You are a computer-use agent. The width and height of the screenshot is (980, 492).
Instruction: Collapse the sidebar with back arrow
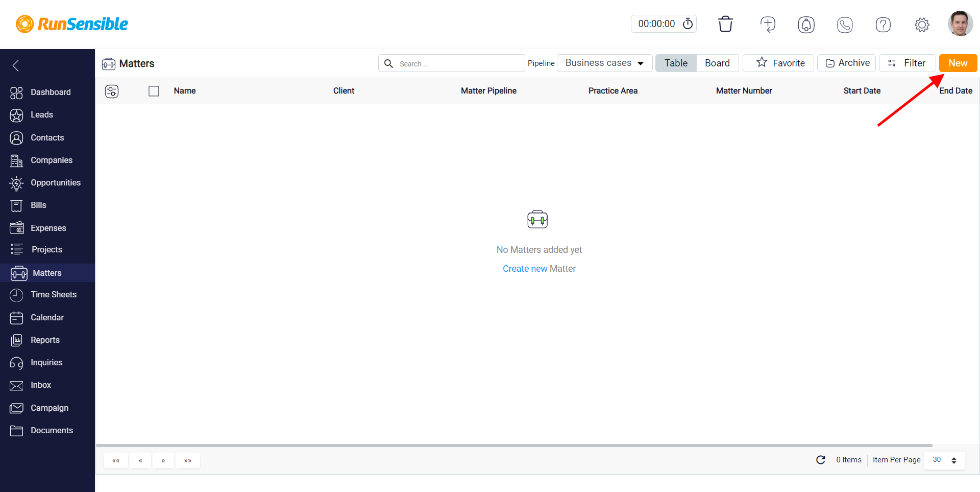click(16, 65)
